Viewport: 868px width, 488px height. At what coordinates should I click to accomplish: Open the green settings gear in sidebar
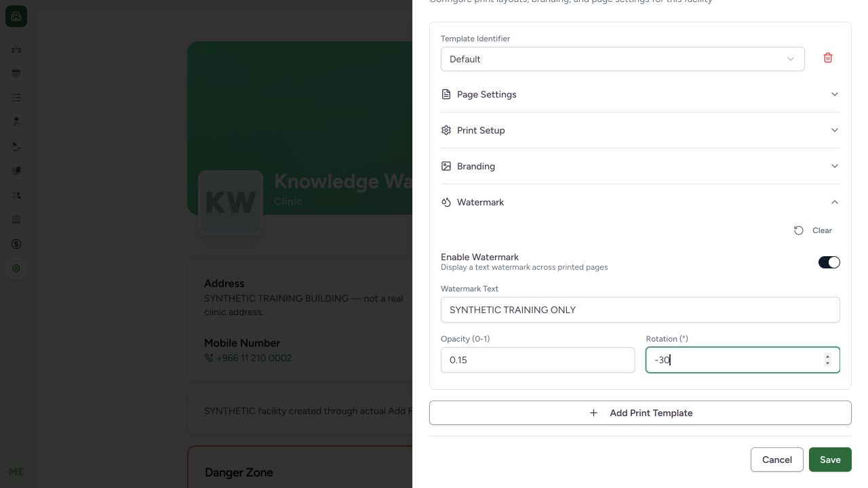pos(16,268)
